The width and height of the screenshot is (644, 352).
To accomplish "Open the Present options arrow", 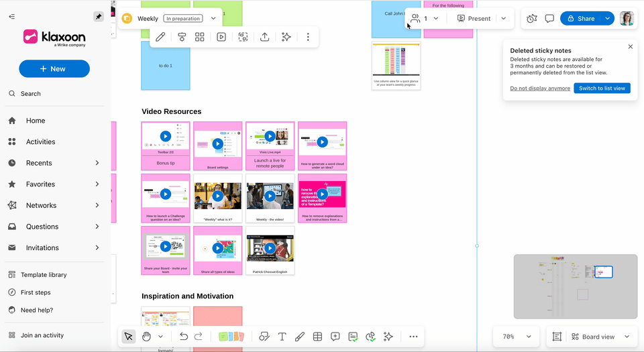I will [x=504, y=19].
